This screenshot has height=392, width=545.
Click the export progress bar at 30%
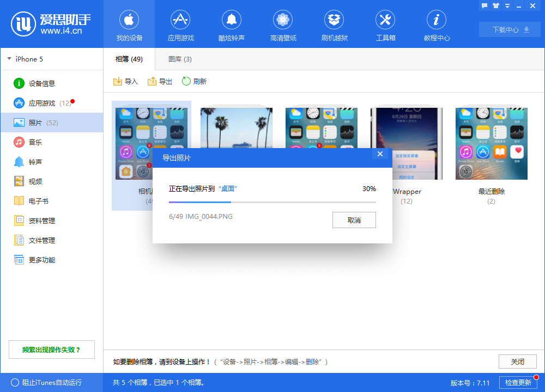pos(272,202)
